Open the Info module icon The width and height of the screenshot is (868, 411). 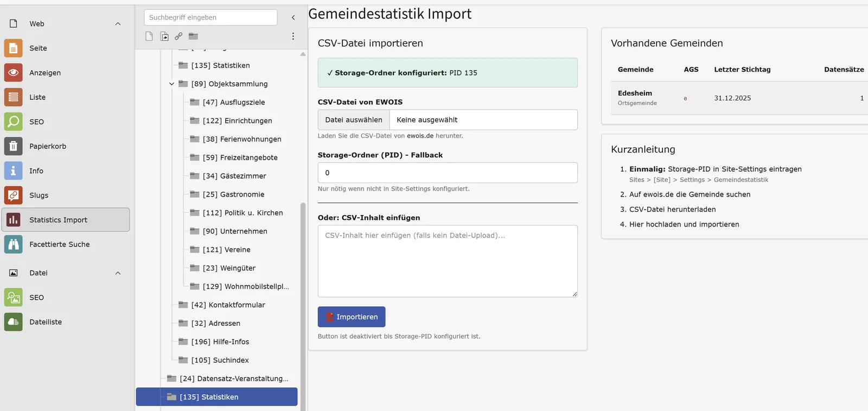click(x=14, y=170)
